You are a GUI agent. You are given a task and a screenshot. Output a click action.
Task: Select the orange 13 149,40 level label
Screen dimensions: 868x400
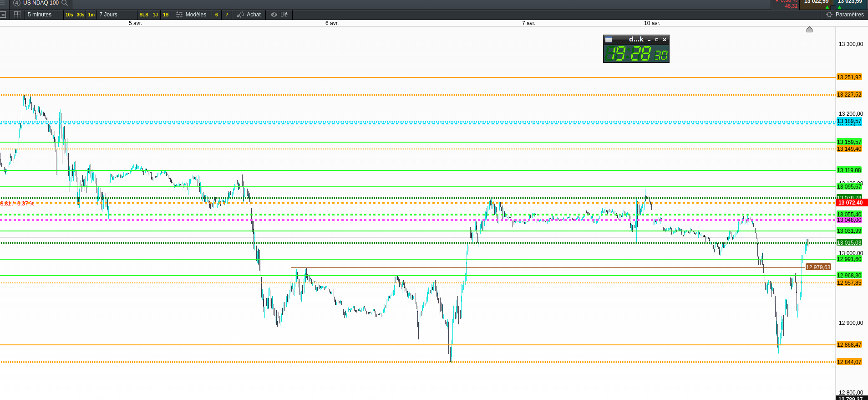[849, 149]
